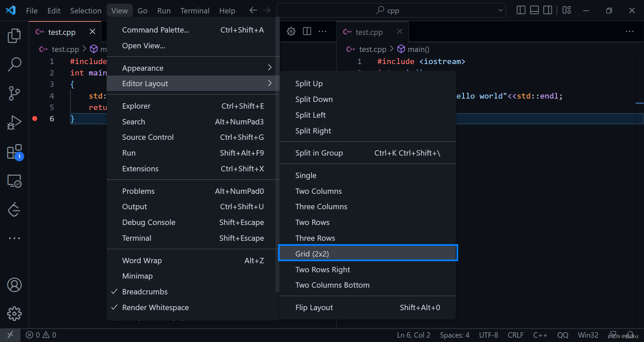Click Split Editor icon in left editor group
Screen dimensions: 644x342
click(307, 32)
